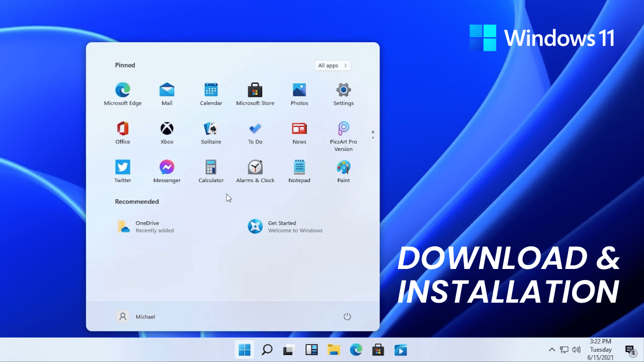Click the All apps button
Screen dimensions: 644x362
(x=333, y=65)
